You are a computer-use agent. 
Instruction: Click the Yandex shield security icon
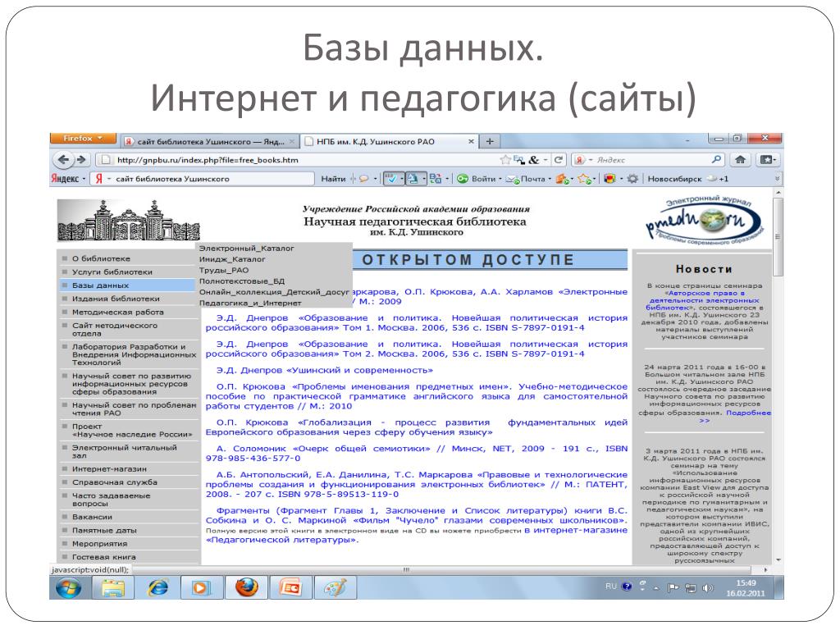click(609, 179)
